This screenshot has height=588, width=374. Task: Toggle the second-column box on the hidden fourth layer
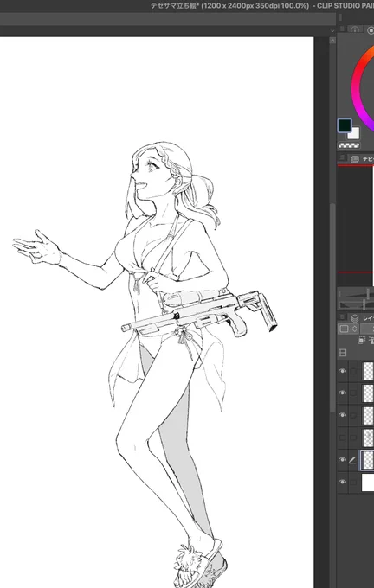point(353,438)
